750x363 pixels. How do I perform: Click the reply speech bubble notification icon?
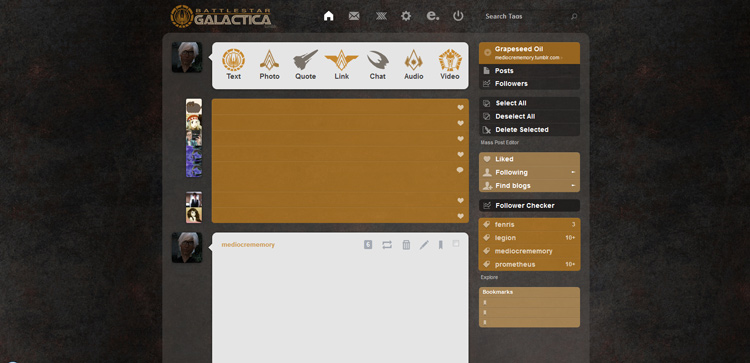[x=460, y=170]
